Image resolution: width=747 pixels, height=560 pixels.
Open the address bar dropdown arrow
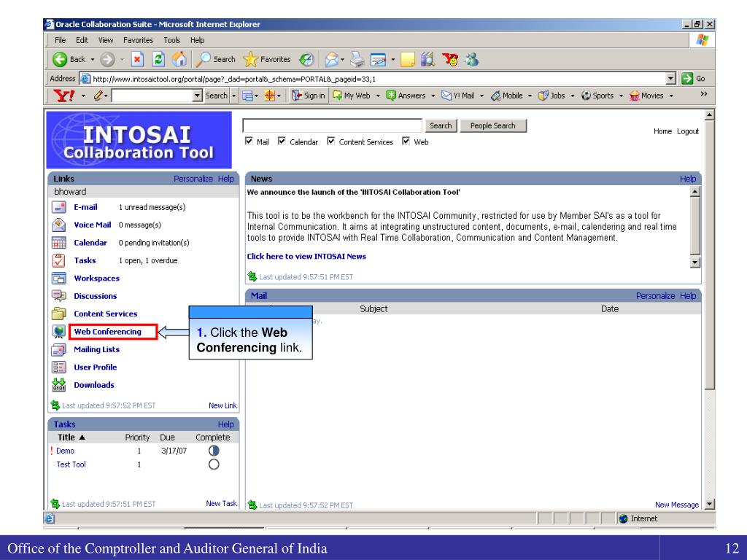pos(671,79)
